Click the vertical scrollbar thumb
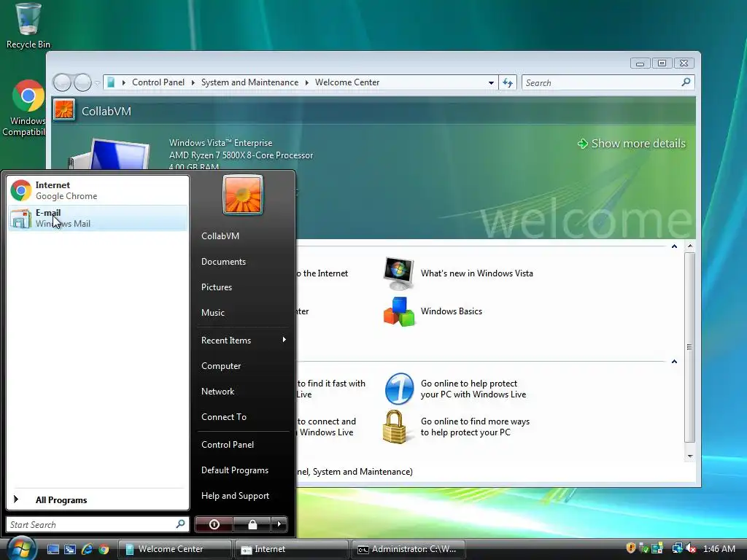747x560 pixels. [690, 348]
